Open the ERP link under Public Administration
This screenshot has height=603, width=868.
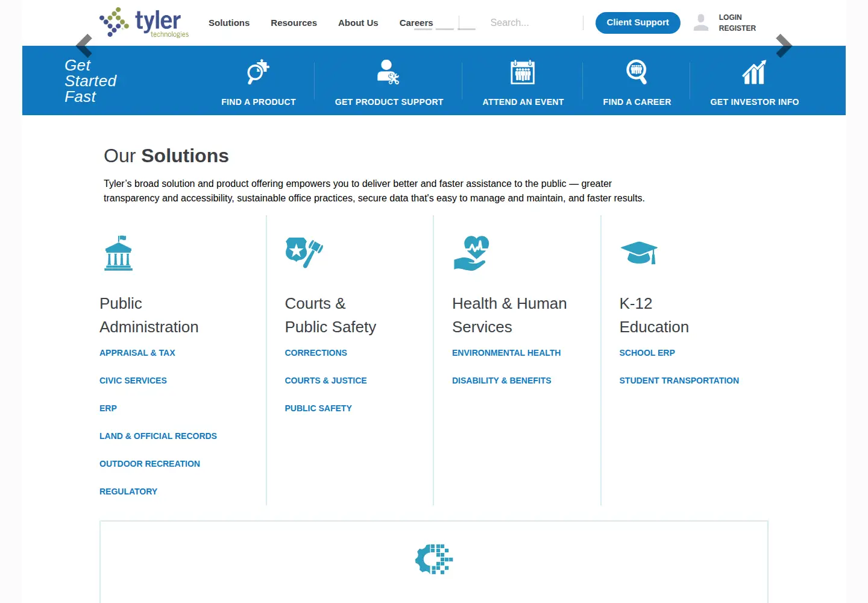pos(108,408)
